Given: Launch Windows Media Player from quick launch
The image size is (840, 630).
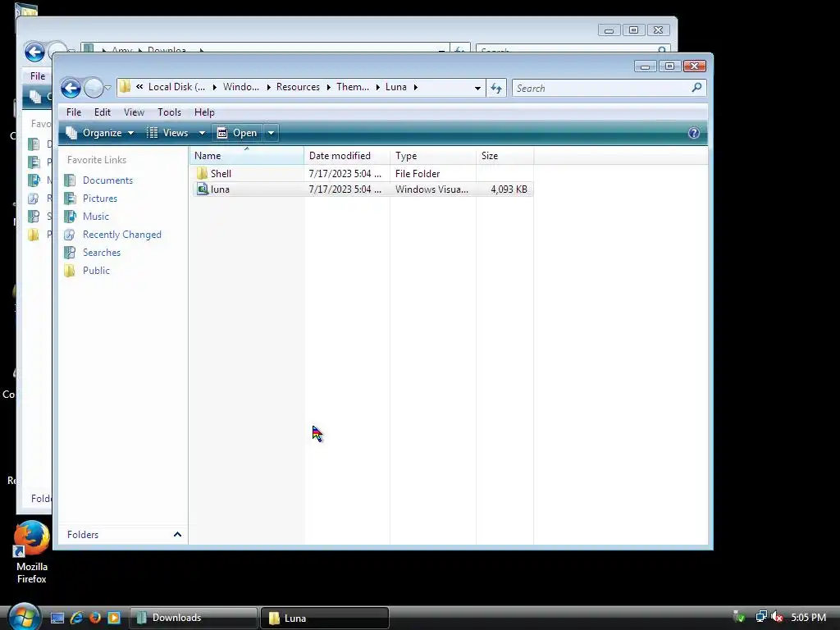Looking at the screenshot, I should coord(114,618).
